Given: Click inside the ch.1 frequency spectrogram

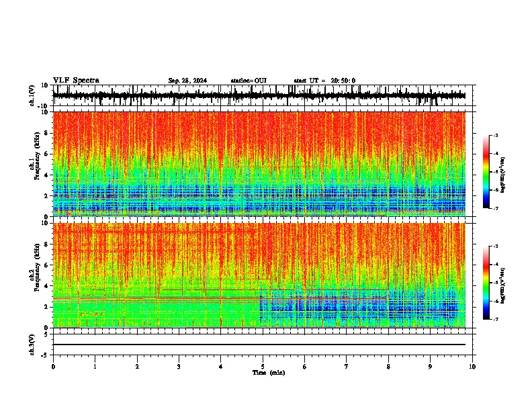Looking at the screenshot, I should pos(259,164).
